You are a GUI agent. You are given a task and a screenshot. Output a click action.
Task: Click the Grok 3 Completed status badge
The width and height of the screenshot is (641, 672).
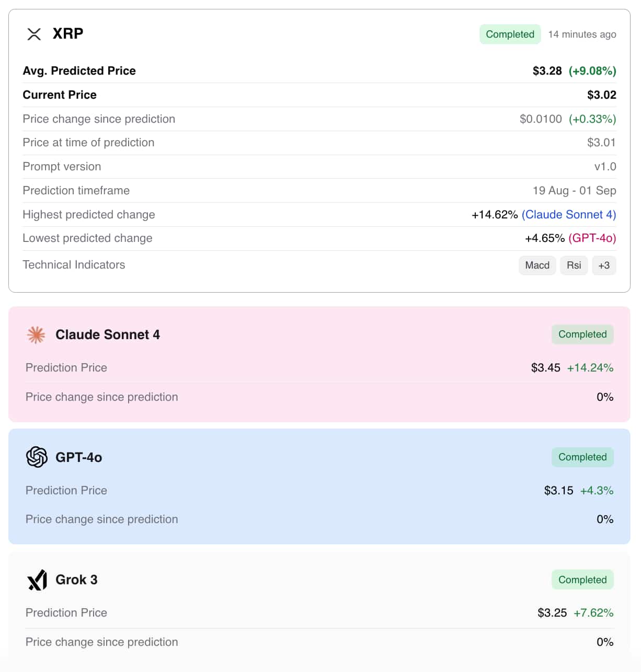(x=582, y=580)
